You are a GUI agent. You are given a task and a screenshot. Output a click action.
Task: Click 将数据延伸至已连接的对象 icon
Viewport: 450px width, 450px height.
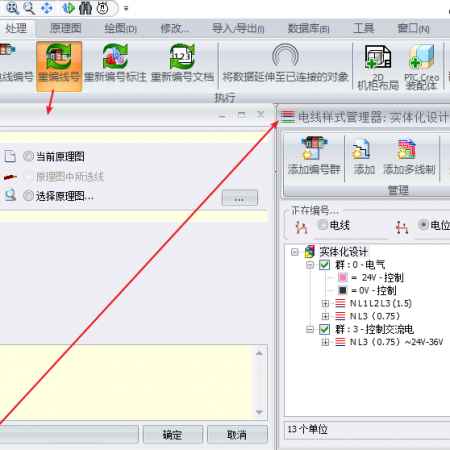pyautogui.click(x=285, y=55)
